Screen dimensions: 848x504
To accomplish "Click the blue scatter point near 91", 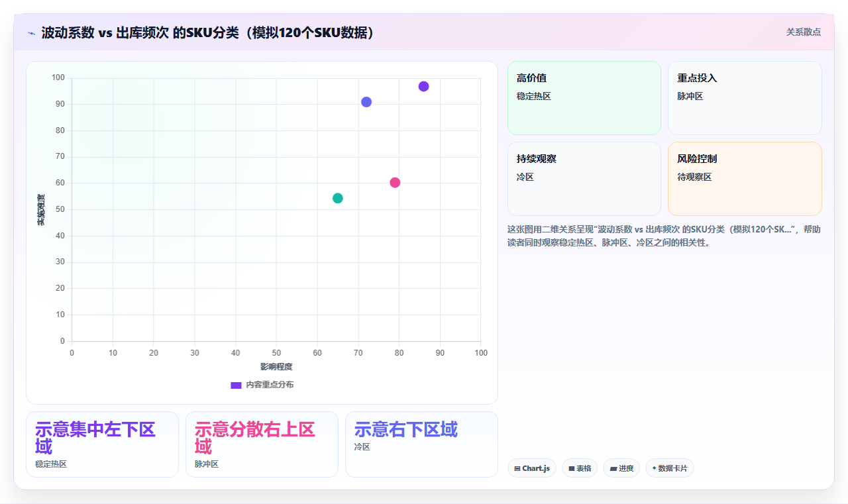I will [x=366, y=102].
